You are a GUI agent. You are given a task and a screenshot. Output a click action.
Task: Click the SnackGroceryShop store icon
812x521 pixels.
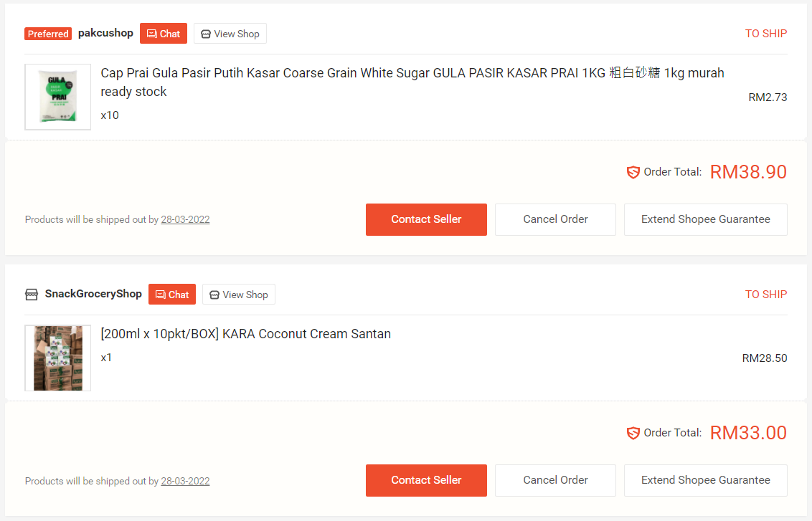(x=32, y=295)
